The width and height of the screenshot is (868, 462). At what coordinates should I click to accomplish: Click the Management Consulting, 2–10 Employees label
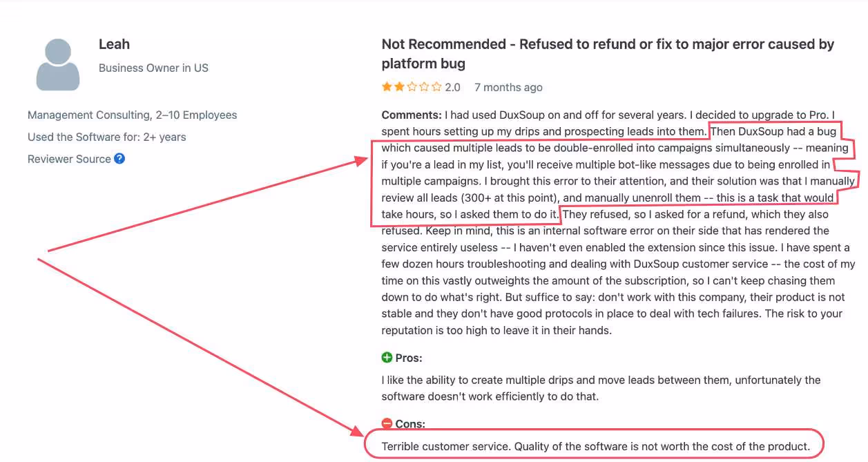(131, 115)
